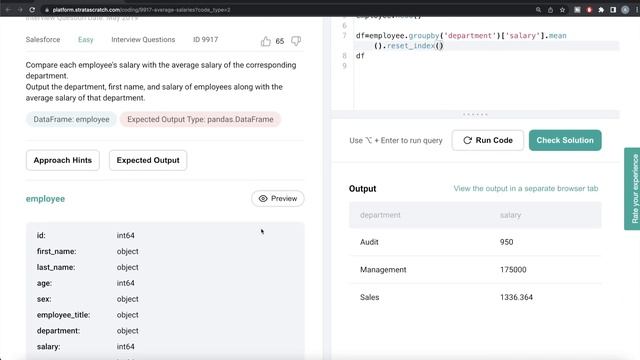The image size is (640, 360).
Task: Open the browser profile avatar
Action: [625, 10]
